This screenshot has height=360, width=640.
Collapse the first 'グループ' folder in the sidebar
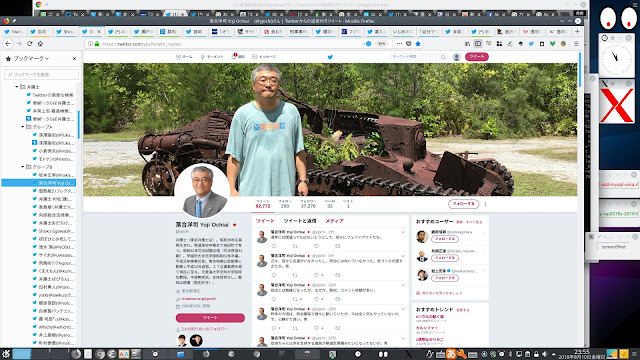pyautogui.click(x=23, y=127)
